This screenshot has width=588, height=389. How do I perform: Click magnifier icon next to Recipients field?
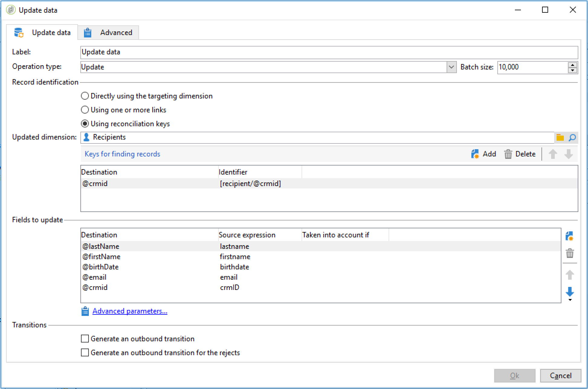(x=572, y=137)
